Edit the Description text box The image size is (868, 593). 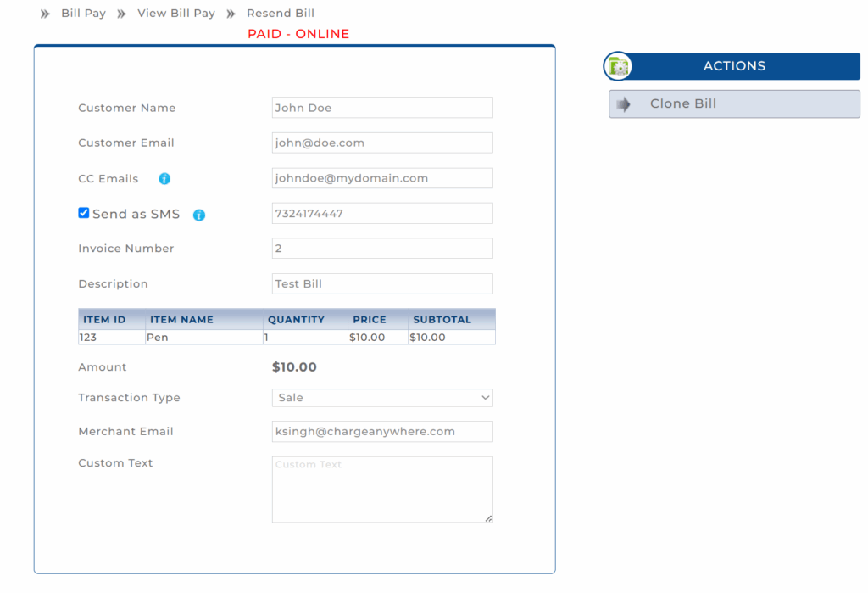pos(381,284)
